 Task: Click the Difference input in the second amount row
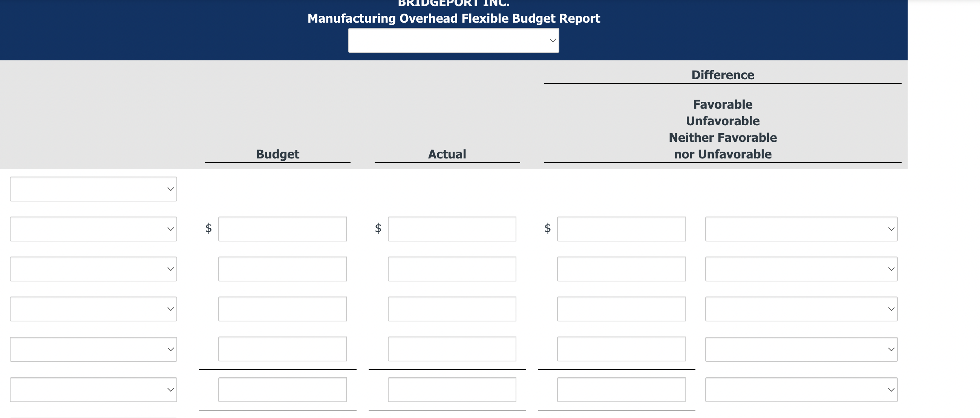point(621,269)
